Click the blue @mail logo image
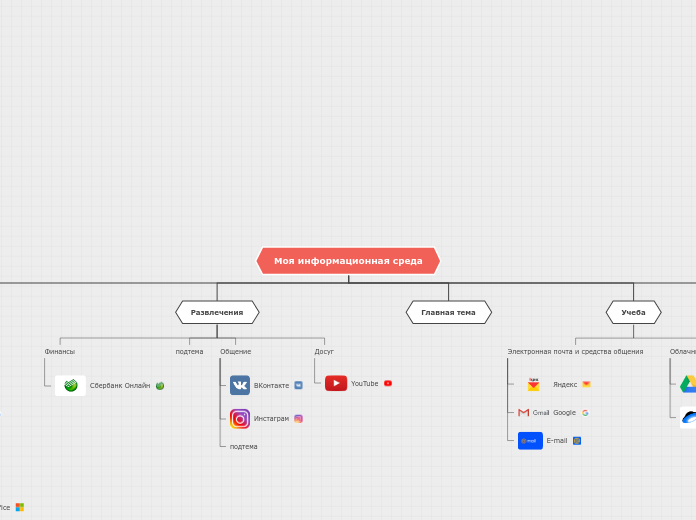Viewport: 696px width, 520px height. [530, 440]
